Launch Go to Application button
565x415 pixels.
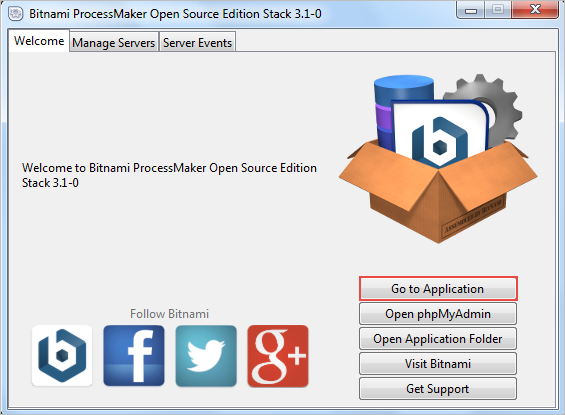point(438,289)
